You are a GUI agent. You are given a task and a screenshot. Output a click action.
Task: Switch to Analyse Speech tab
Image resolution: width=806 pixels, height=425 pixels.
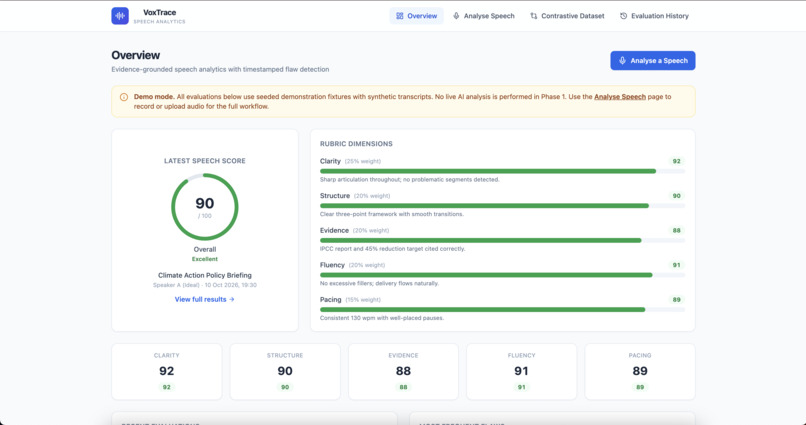tap(483, 16)
